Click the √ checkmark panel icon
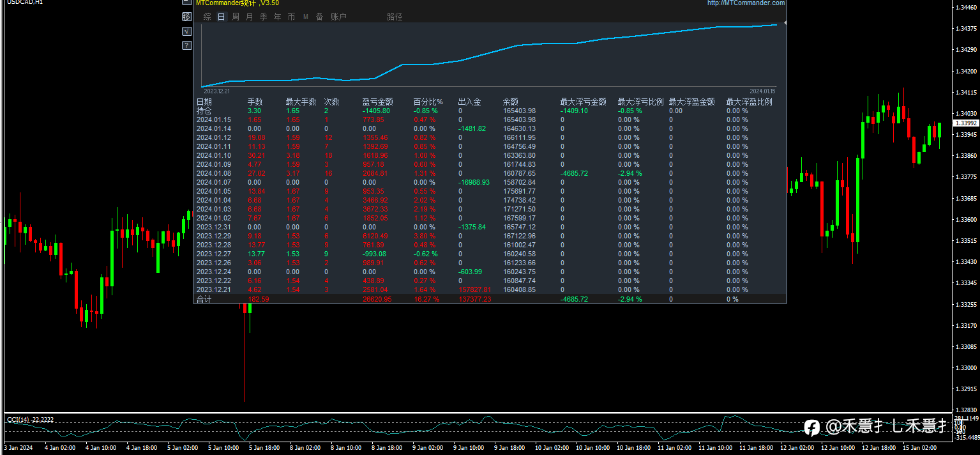Viewport: 980px width, 455px height. pyautogui.click(x=186, y=31)
